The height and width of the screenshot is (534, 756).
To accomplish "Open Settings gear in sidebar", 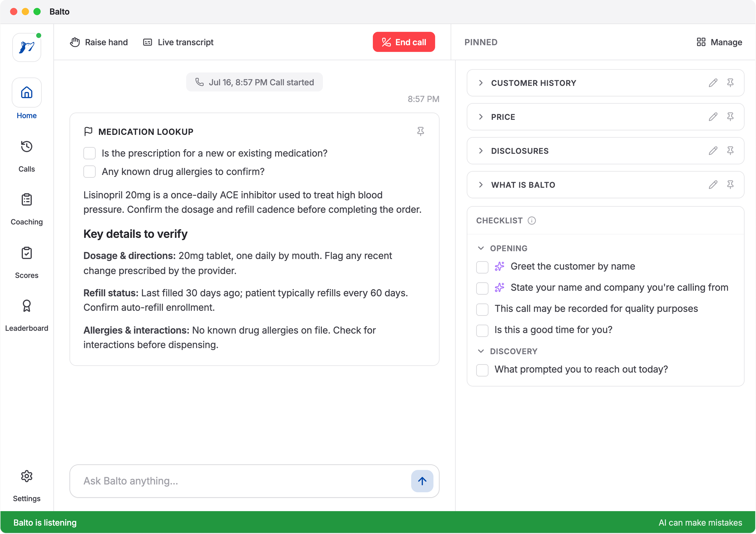I will point(27,476).
